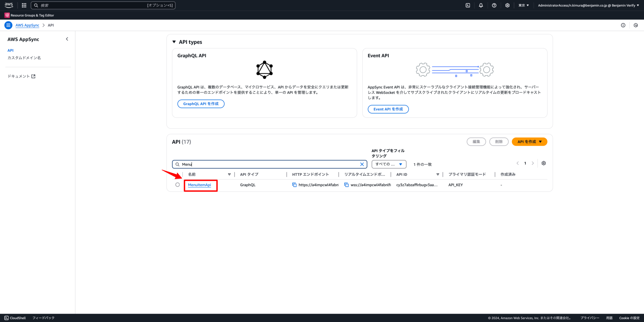Open the navigation hamburger menu

coord(8,25)
